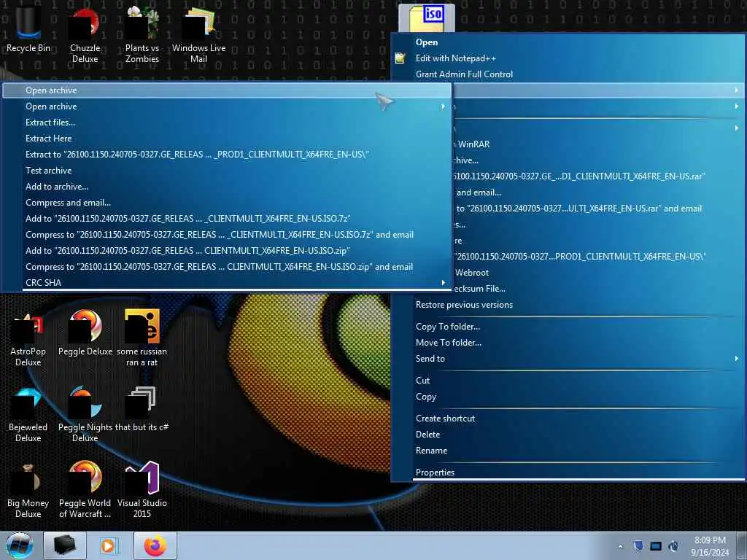Click the monitor icon in the system tray
This screenshot has width=747, height=560.
(656, 546)
